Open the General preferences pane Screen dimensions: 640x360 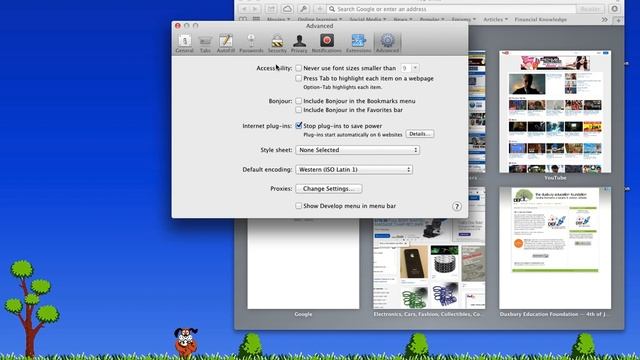(184, 43)
